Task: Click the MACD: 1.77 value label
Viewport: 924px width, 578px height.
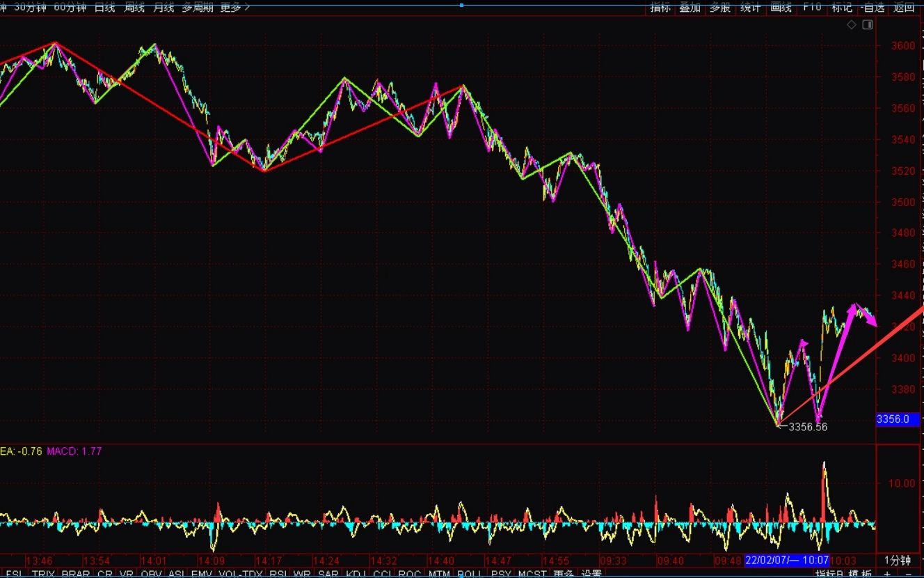Action: click(74, 451)
